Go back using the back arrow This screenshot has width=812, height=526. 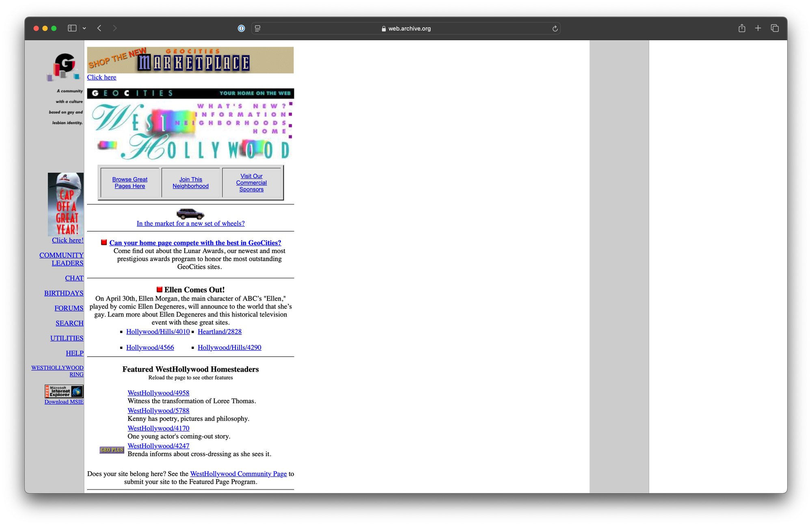(99, 28)
